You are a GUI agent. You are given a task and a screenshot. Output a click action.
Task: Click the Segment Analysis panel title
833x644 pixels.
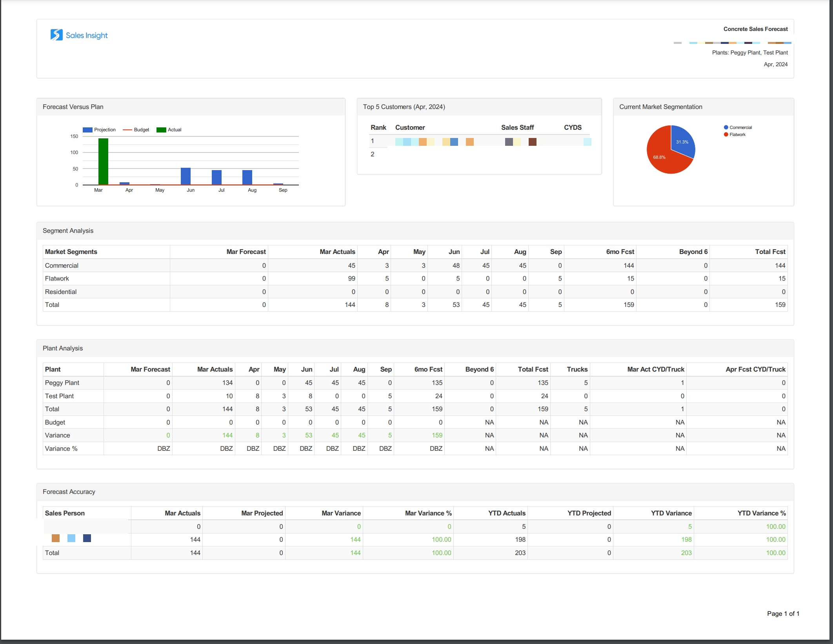pyautogui.click(x=68, y=230)
